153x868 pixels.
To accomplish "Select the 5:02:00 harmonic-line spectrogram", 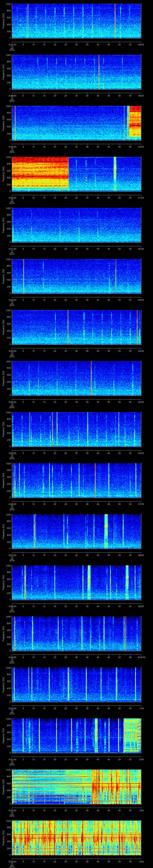I will pyautogui.click(x=77, y=787).
